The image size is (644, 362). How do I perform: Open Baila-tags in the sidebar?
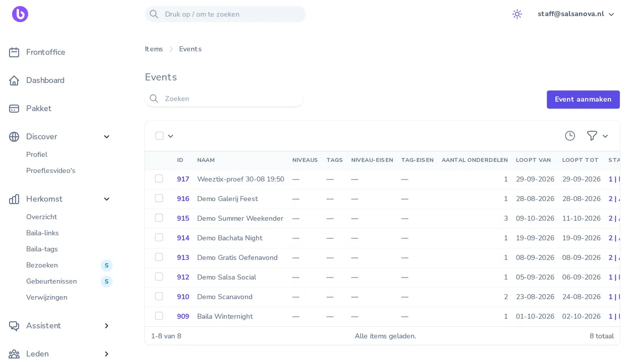click(x=42, y=249)
